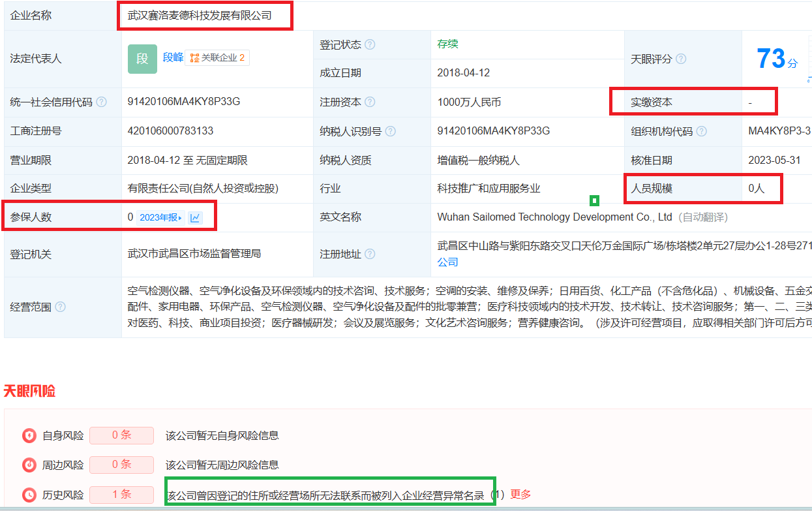Click the 历史风险 circular icon
Image resolution: width=812 pixels, height=511 pixels.
29,495
